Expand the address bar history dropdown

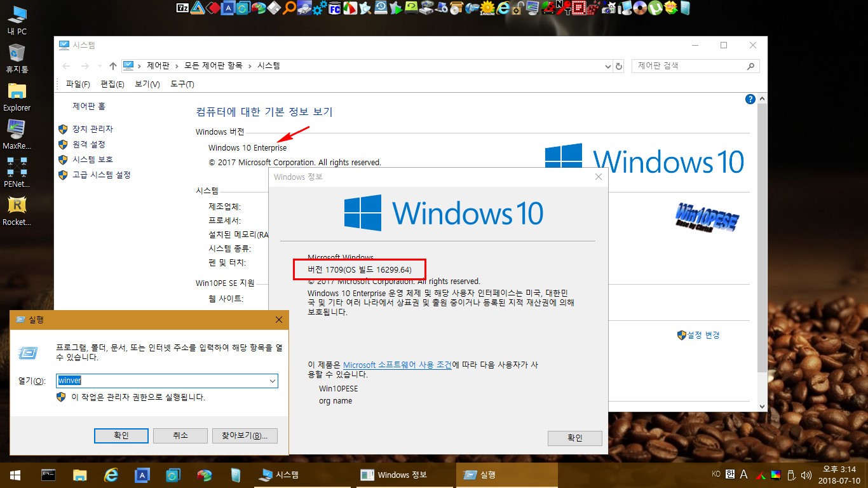coord(609,65)
